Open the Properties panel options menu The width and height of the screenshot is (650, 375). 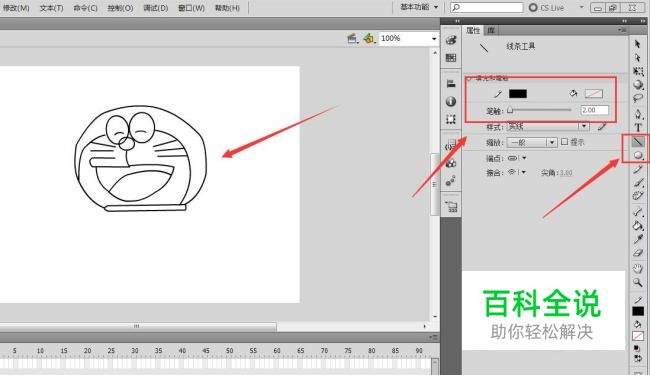coord(622,30)
